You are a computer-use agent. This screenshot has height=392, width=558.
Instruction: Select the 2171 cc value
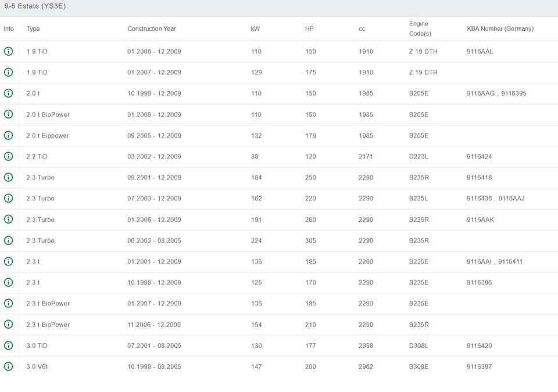pyautogui.click(x=366, y=157)
